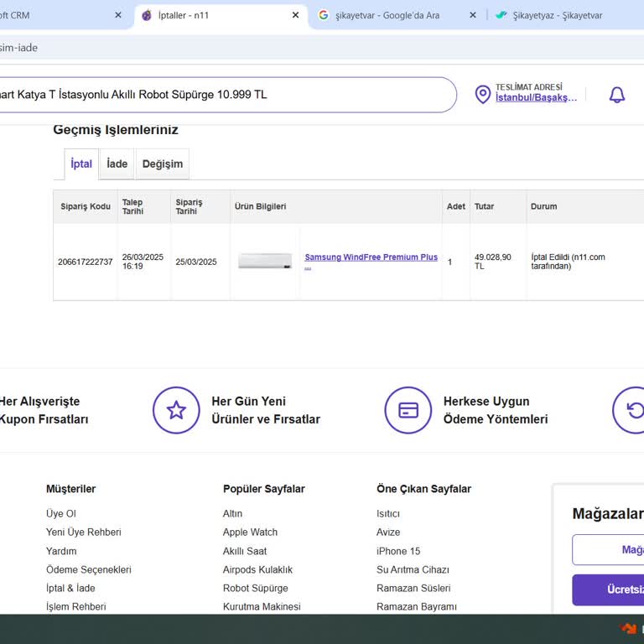Open the Apple Watch popular page link
The height and width of the screenshot is (644, 644).
point(250,532)
